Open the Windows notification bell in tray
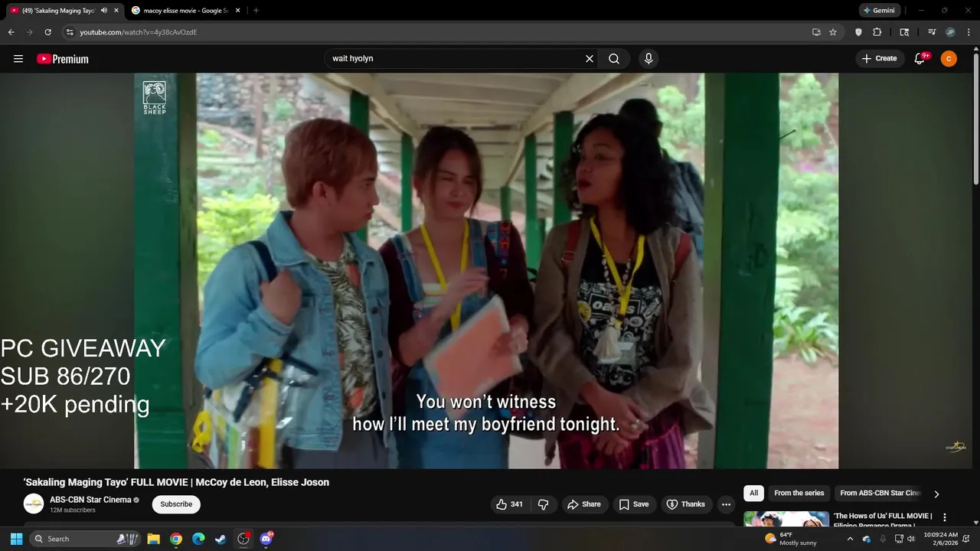This screenshot has height=551, width=980. [x=967, y=539]
